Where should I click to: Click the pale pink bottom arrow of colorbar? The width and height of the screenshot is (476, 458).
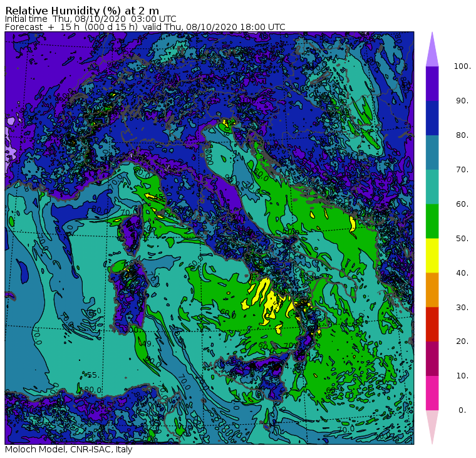[x=432, y=425]
